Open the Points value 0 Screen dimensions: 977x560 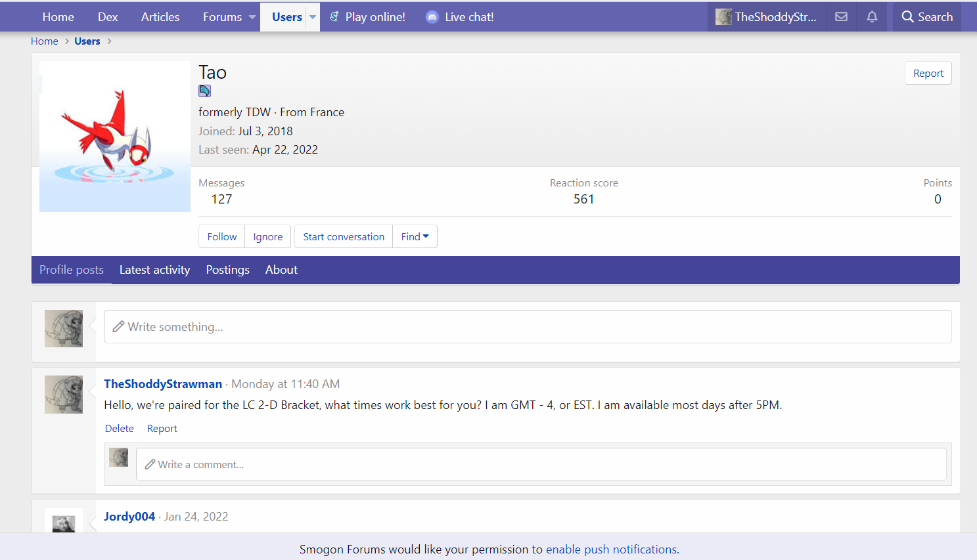coord(938,200)
